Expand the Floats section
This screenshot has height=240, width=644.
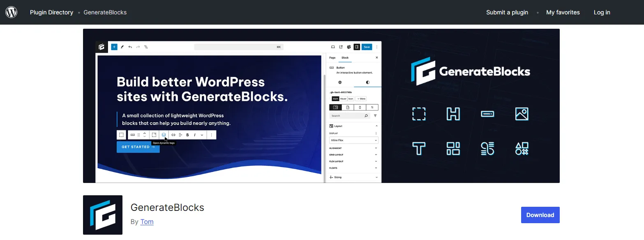tap(353, 168)
